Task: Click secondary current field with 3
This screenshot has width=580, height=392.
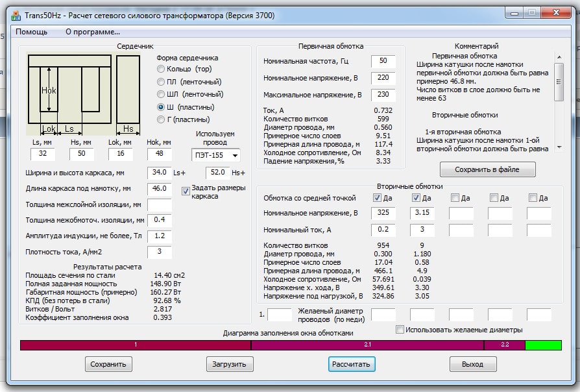Action: [422, 230]
